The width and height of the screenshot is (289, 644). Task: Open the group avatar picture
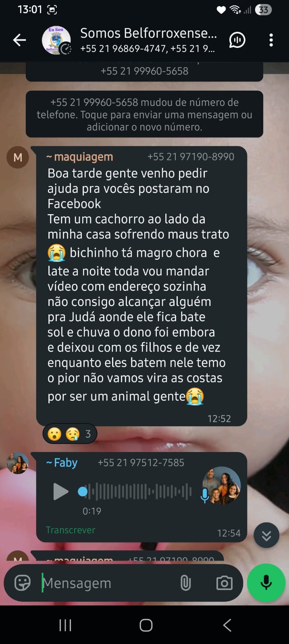(x=56, y=40)
